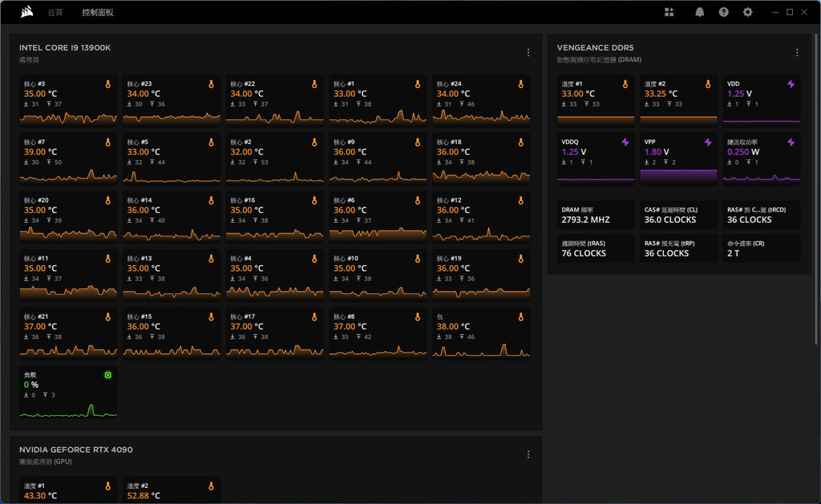Click the thermometer icon on 核心 #20
Screen dimensions: 821x504
pyautogui.click(x=108, y=200)
